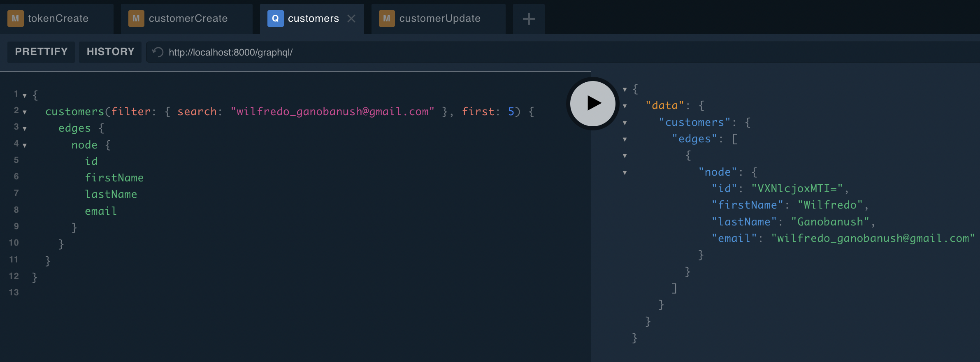Click the search email string in the query
The image size is (980, 362).
332,112
